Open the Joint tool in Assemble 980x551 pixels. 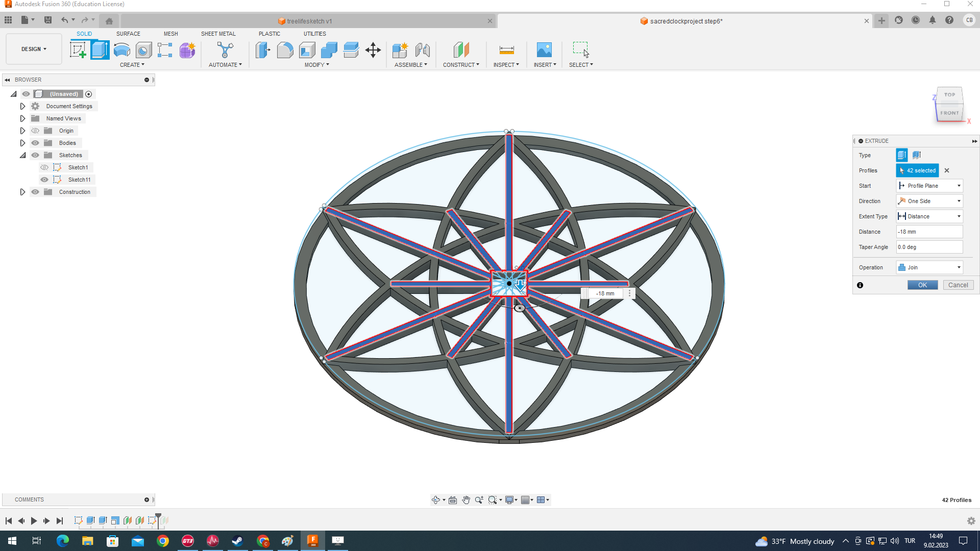(x=423, y=50)
